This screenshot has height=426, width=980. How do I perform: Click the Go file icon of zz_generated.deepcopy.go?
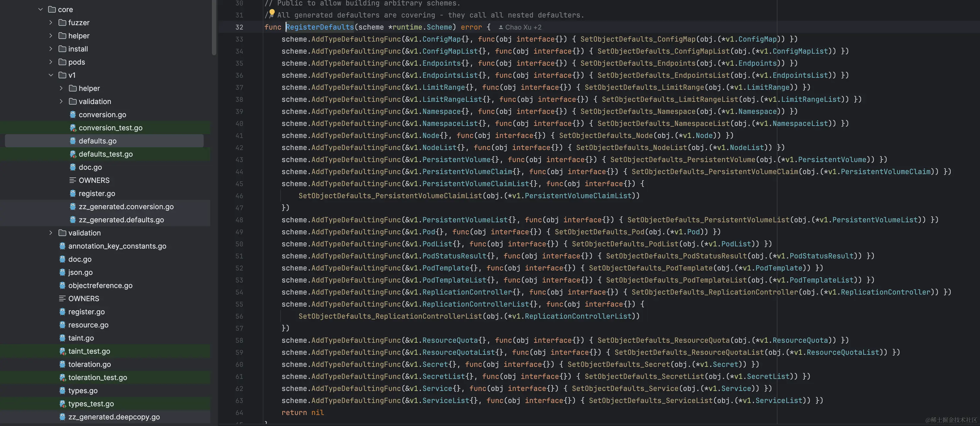coord(63,417)
